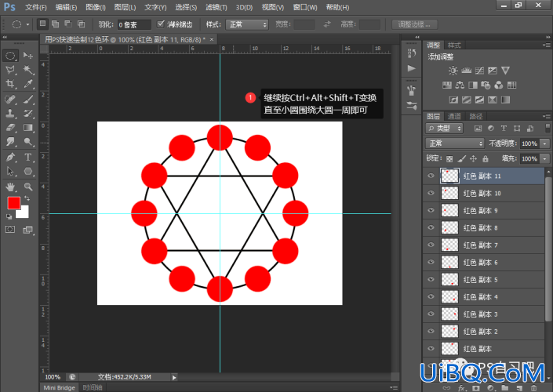Hide layer 红色 副本 6

(x=431, y=262)
